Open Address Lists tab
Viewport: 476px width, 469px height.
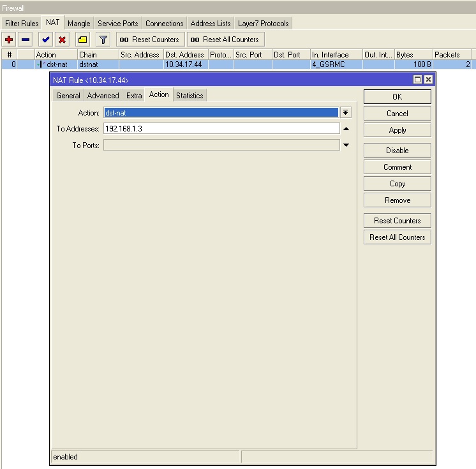click(211, 24)
